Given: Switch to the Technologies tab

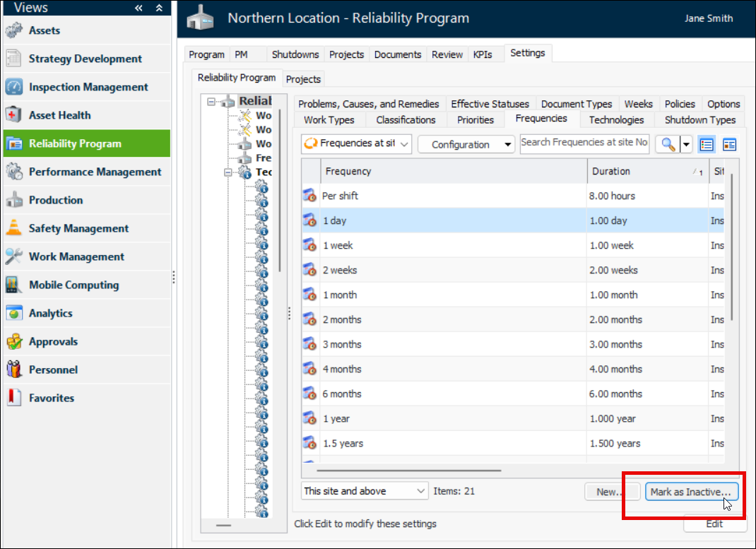Looking at the screenshot, I should coord(616,119).
